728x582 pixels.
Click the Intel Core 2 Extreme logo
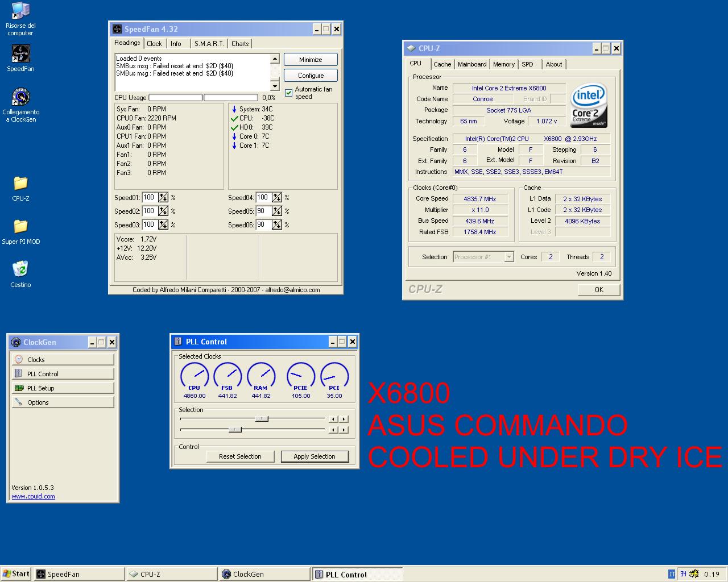click(589, 106)
